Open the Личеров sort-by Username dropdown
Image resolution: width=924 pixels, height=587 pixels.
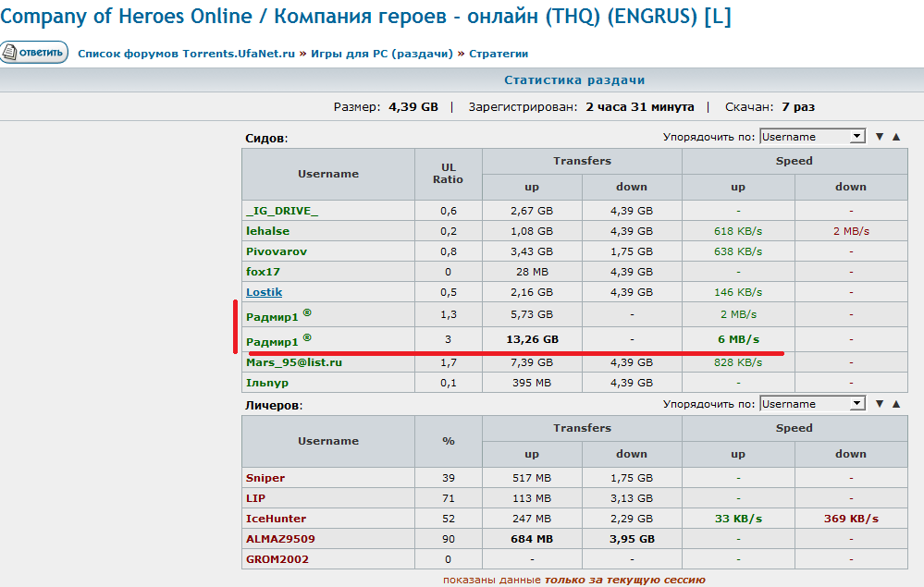813,404
